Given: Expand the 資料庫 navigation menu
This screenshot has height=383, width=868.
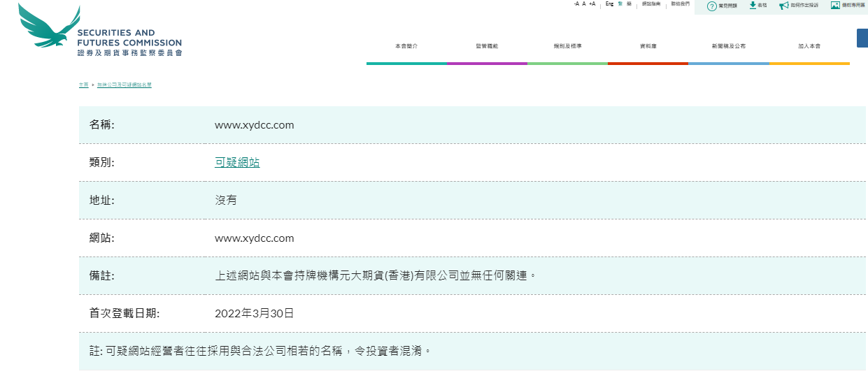Looking at the screenshot, I should tap(648, 46).
